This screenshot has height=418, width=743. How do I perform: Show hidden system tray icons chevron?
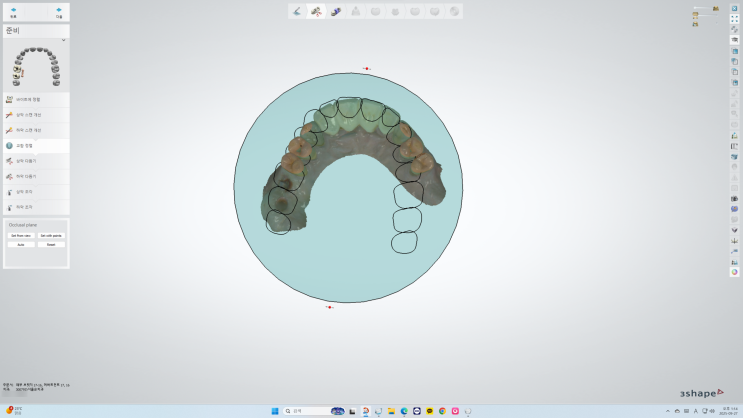point(668,411)
